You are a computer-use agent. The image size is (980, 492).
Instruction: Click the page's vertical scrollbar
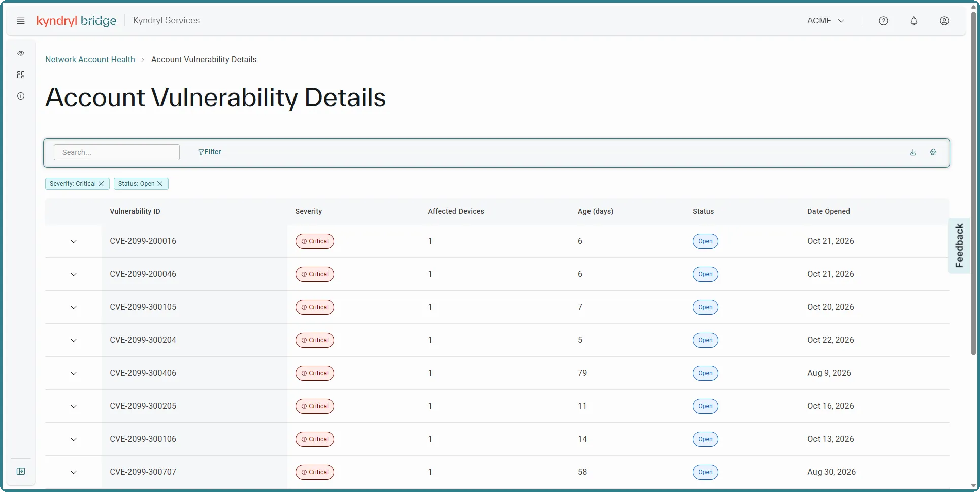tap(973, 183)
